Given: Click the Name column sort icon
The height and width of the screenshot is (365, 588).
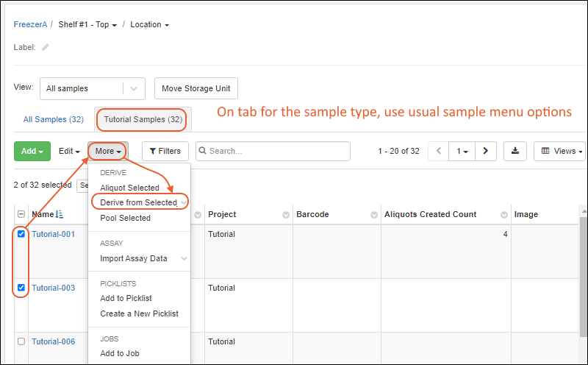Looking at the screenshot, I should pos(60,214).
